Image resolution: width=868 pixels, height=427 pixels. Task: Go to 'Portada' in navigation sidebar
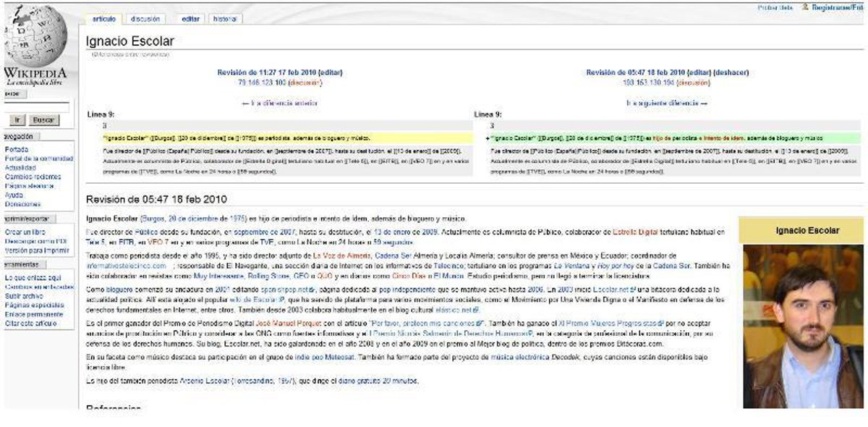click(17, 150)
